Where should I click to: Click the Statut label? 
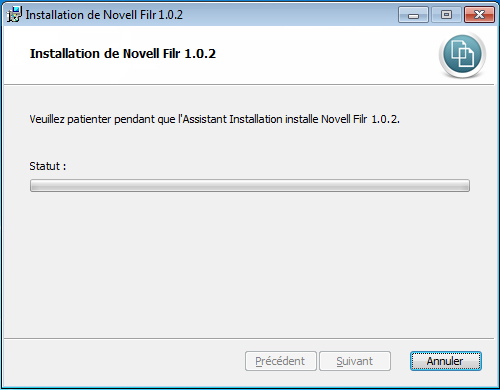coord(48,166)
